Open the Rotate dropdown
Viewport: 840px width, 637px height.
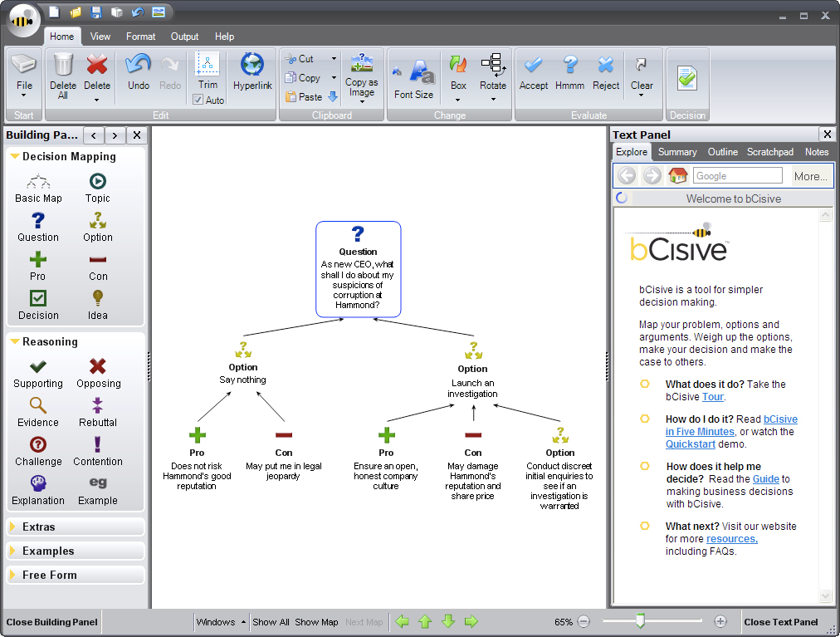coord(493,100)
